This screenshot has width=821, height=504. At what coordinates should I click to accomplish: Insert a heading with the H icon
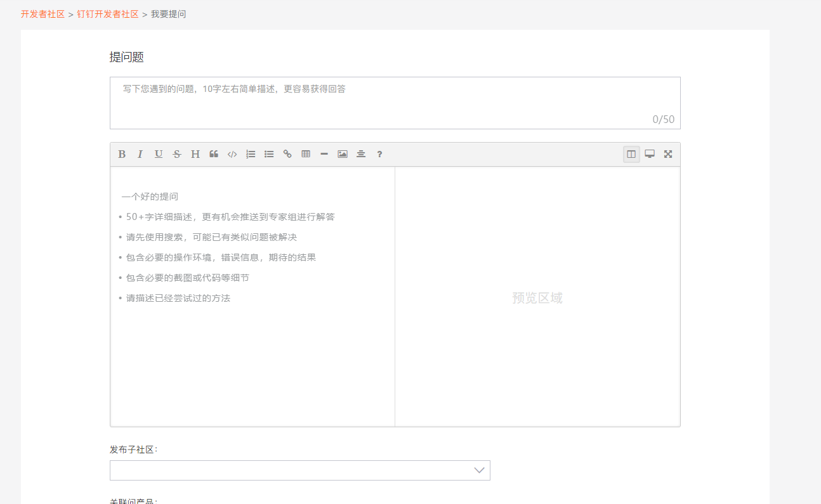(195, 154)
